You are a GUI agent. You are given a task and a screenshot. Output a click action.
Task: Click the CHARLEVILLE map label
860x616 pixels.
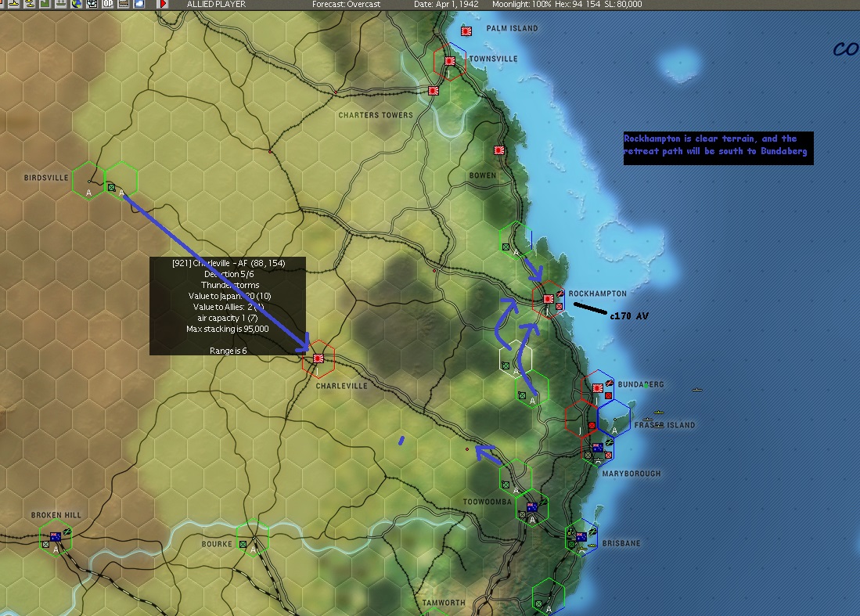coord(341,386)
